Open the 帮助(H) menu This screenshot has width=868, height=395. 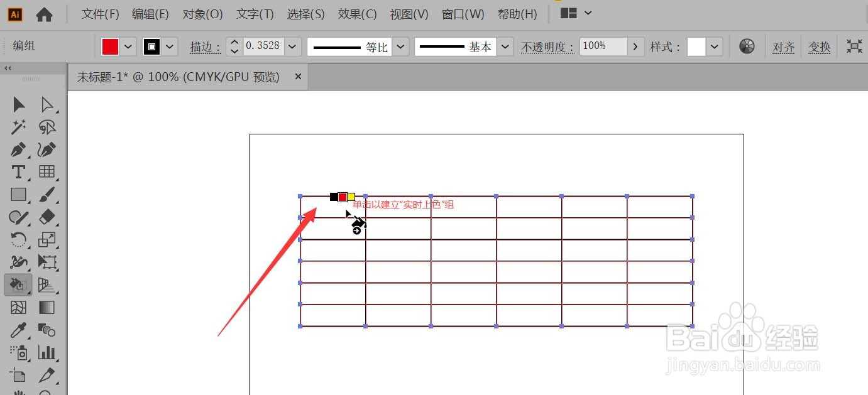[x=517, y=14]
